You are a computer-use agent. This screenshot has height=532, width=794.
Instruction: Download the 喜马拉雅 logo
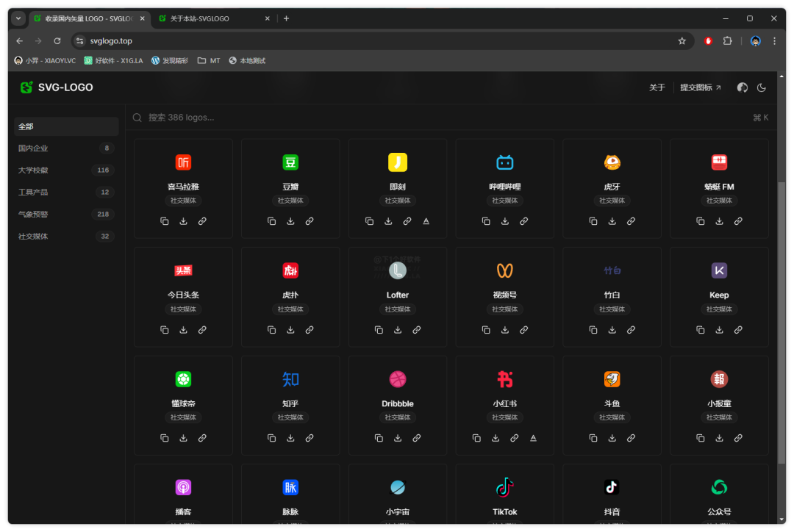[183, 221]
